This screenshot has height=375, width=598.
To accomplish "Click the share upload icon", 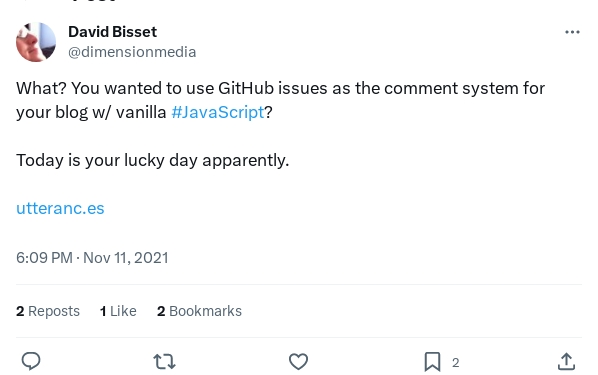I will tap(566, 361).
